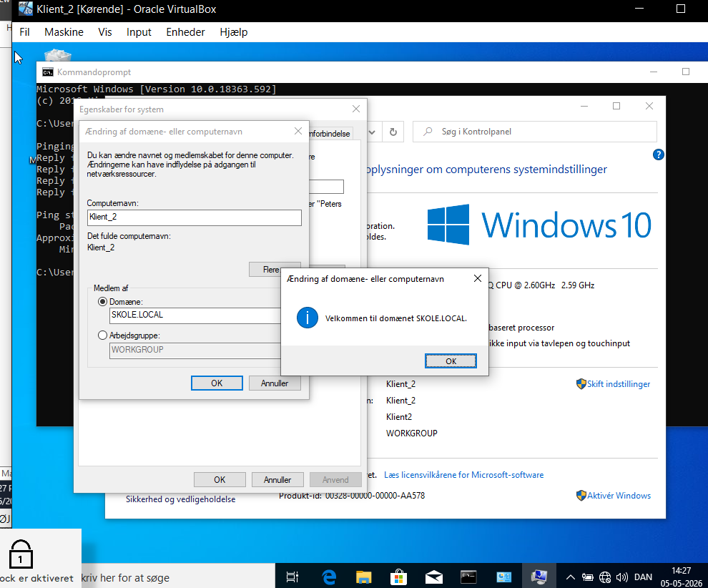This screenshot has height=588, width=708.
Task: Open the Hjælp menu
Action: click(x=233, y=32)
